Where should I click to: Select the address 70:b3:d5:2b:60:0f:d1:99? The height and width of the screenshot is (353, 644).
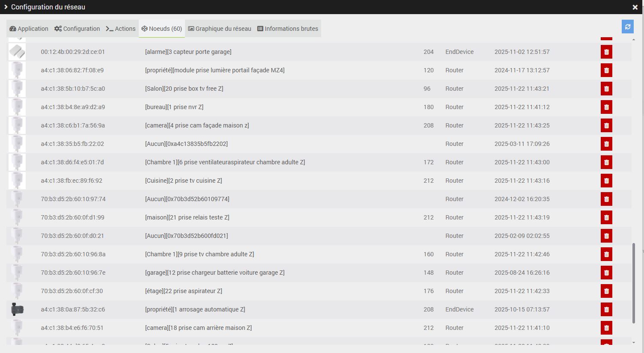(73, 217)
